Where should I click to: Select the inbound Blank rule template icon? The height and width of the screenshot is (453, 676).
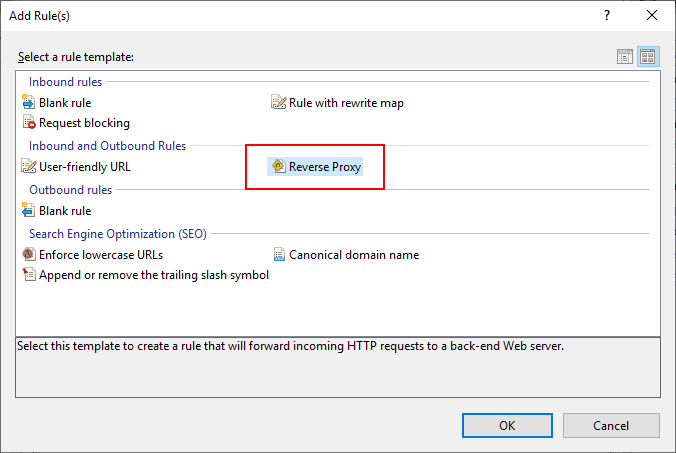[28, 103]
